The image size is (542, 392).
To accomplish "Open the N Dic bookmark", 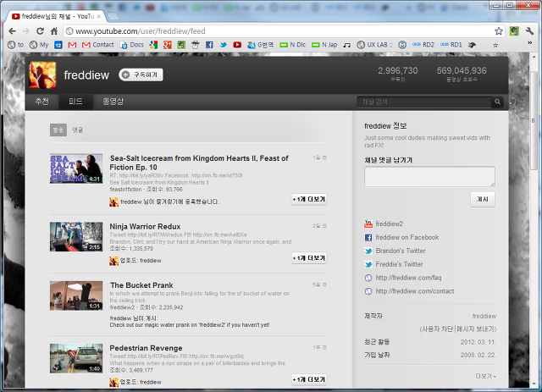I will tap(293, 45).
